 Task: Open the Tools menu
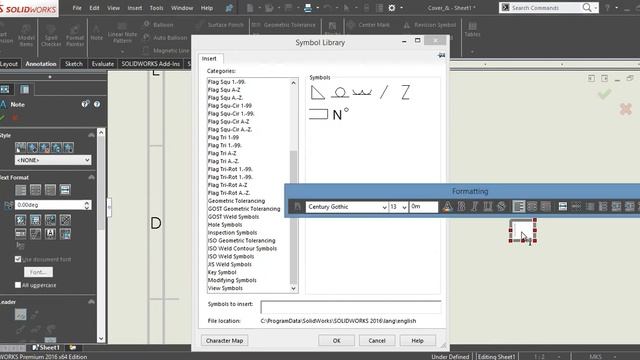pos(156,8)
